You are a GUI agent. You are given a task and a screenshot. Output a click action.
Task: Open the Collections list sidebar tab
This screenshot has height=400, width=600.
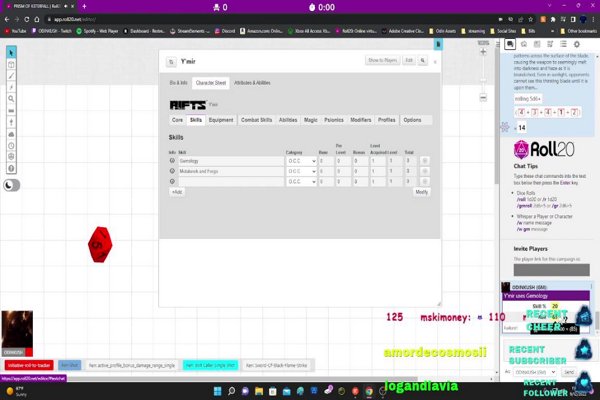click(x=563, y=44)
